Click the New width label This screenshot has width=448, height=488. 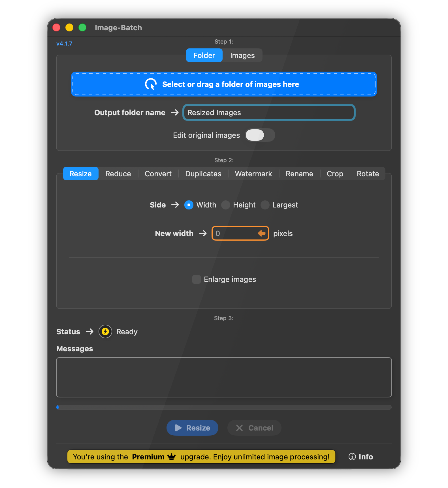click(174, 233)
